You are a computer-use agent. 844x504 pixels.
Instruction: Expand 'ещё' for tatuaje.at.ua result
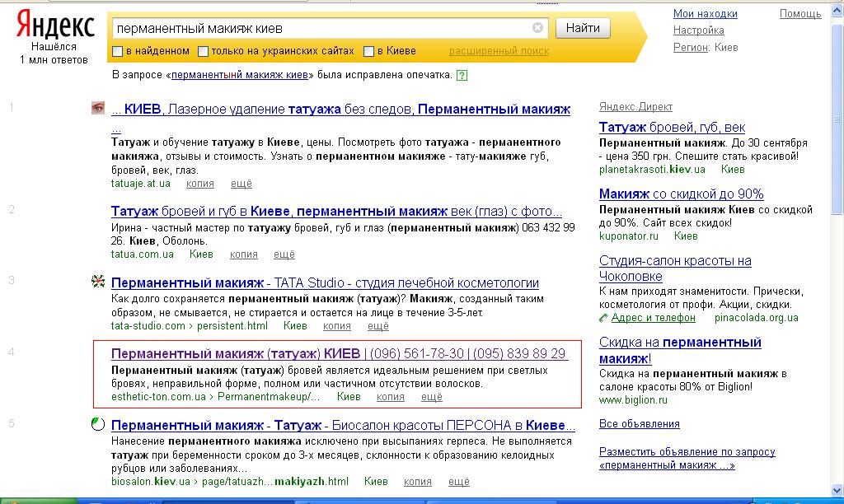click(x=241, y=184)
